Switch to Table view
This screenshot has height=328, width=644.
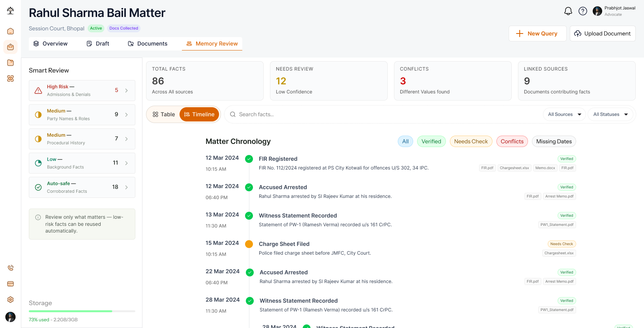point(164,114)
